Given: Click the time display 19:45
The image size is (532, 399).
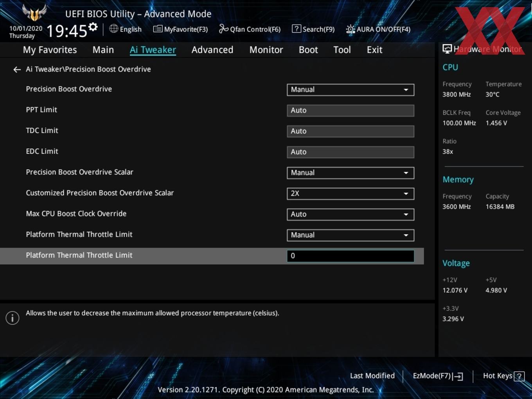Looking at the screenshot, I should [66, 31].
